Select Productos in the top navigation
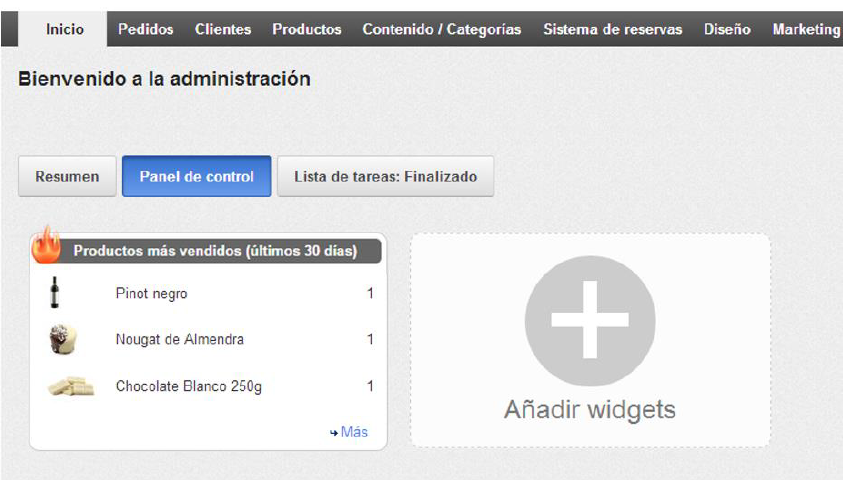Image resolution: width=843 pixels, height=480 pixels. [x=307, y=30]
